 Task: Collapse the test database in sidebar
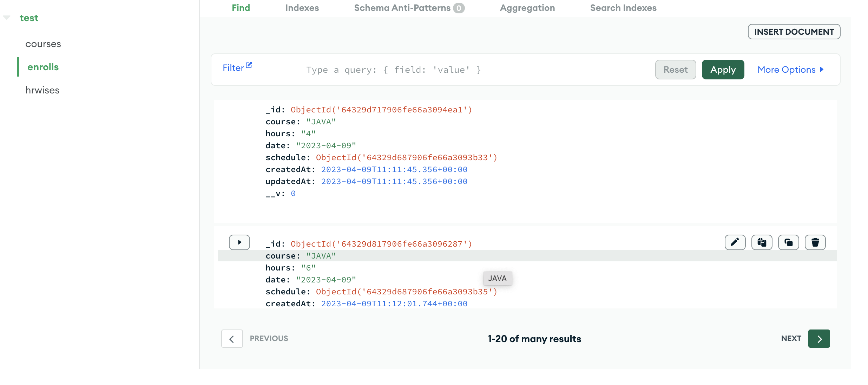point(6,17)
